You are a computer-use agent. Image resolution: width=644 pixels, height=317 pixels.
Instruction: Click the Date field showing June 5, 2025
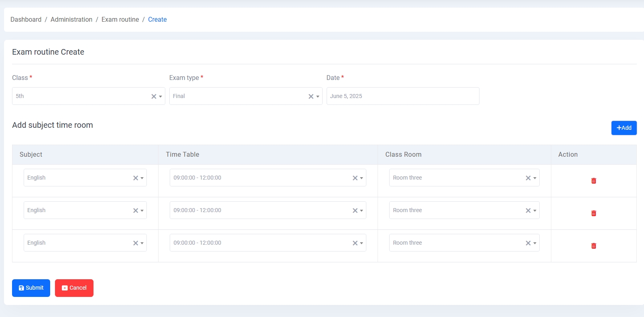(402, 96)
